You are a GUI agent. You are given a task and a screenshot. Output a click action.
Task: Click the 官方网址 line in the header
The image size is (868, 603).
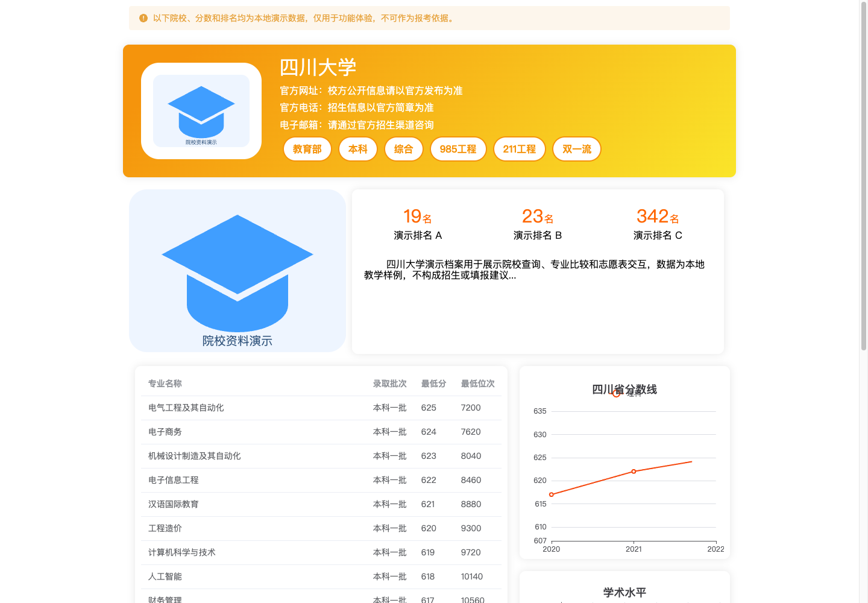point(371,90)
